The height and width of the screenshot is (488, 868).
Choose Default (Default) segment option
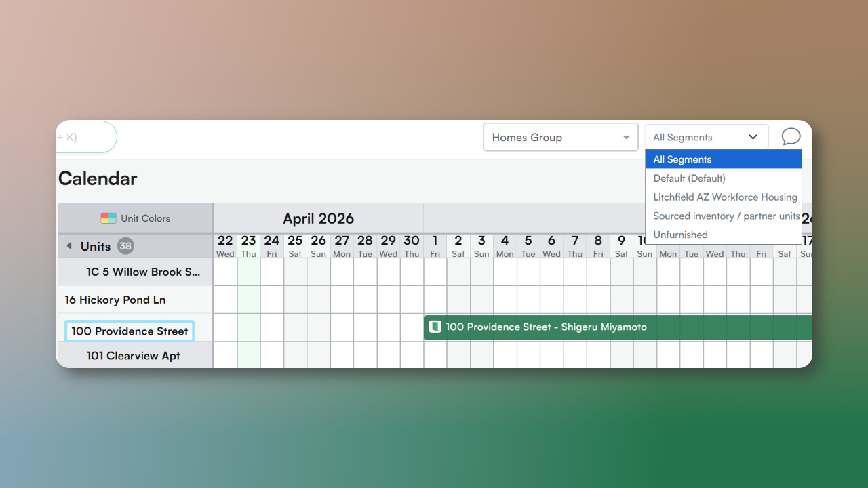click(689, 178)
